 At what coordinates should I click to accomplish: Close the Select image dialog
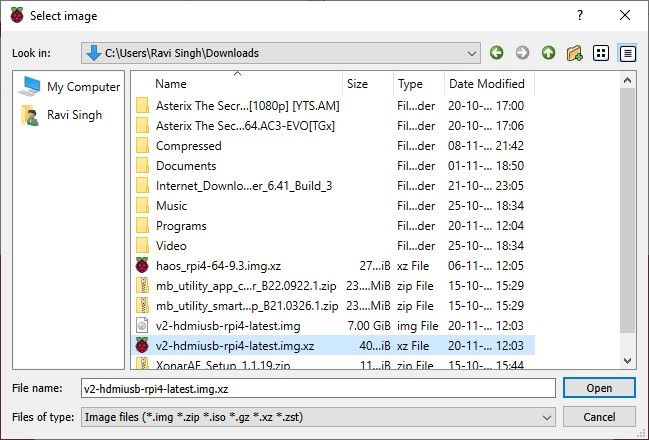625,15
